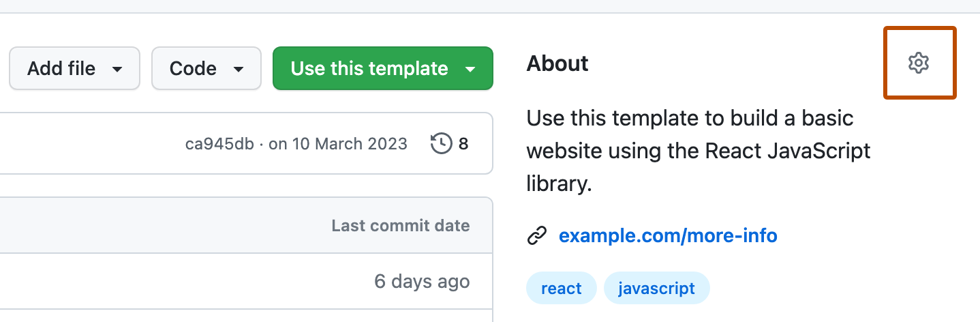The height and width of the screenshot is (322, 980).
Task: Open the About section settings gear
Action: point(919,63)
